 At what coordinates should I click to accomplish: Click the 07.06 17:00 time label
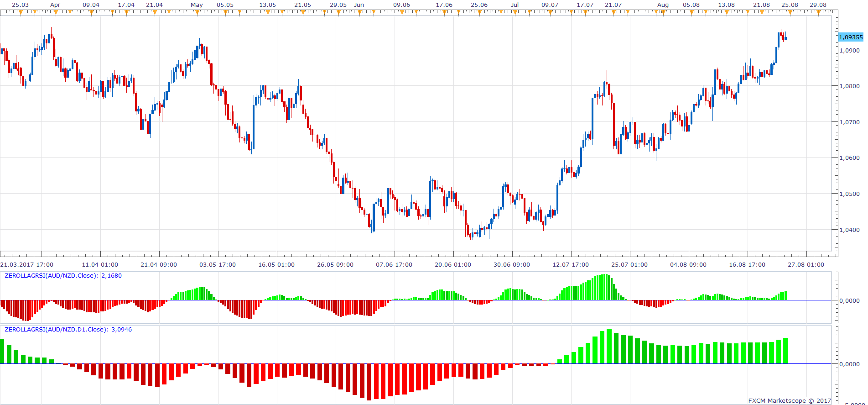point(394,265)
